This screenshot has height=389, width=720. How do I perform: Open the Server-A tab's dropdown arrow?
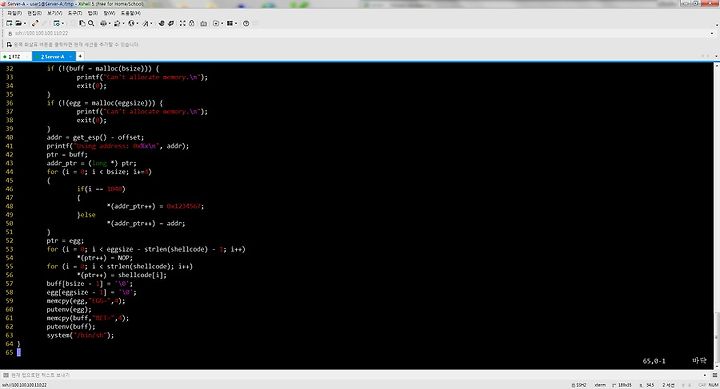71,56
